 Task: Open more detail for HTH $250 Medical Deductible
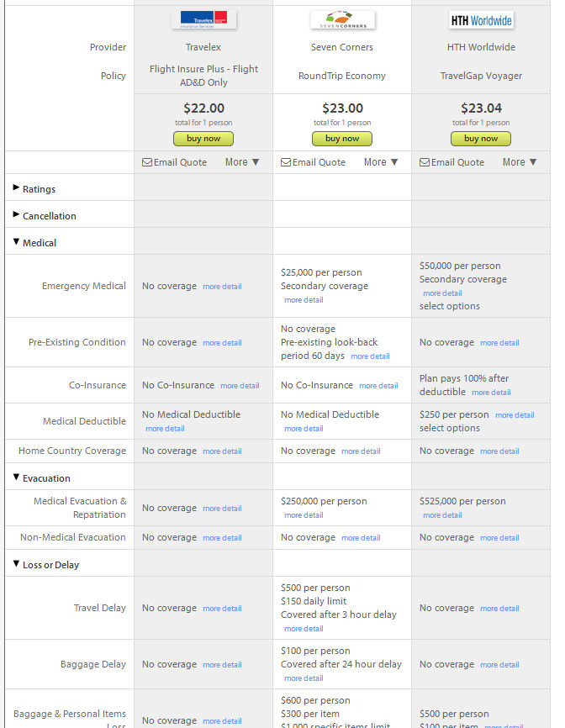515,415
